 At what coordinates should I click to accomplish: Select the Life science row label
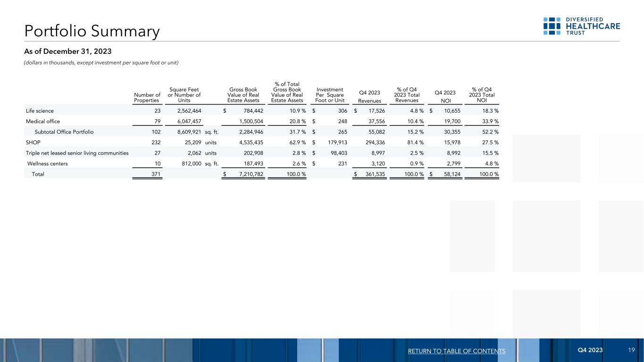pyautogui.click(x=39, y=110)
